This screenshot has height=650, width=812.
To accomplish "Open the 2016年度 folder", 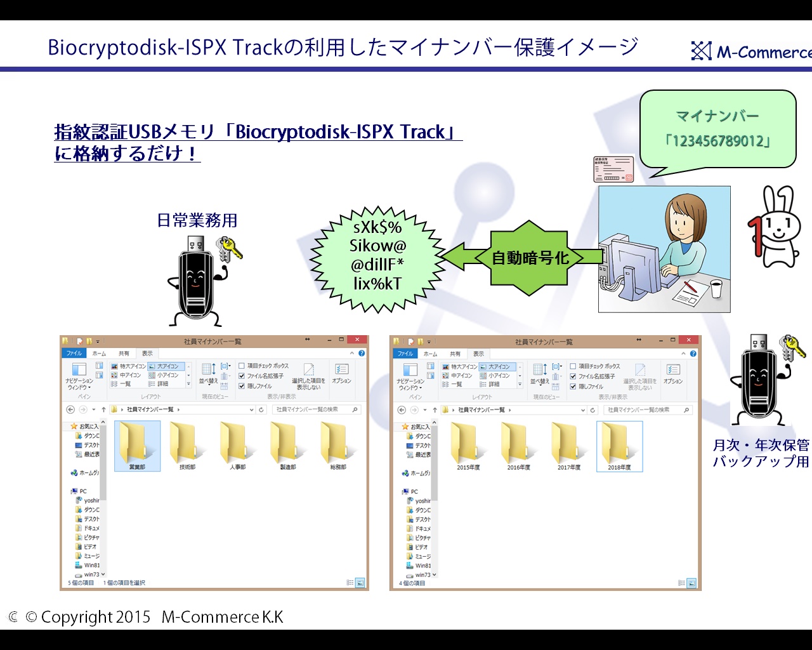I will [x=518, y=446].
